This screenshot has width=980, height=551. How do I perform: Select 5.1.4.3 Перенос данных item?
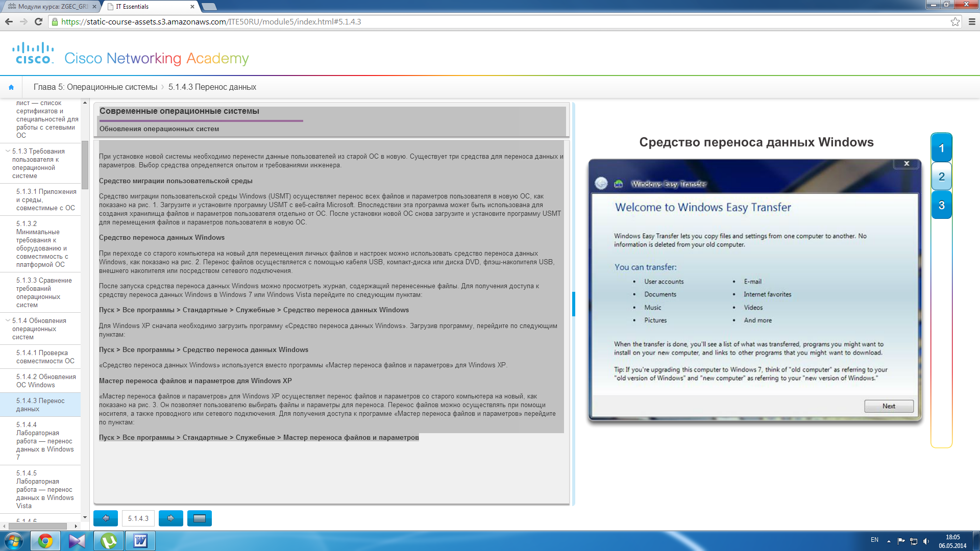[40, 405]
